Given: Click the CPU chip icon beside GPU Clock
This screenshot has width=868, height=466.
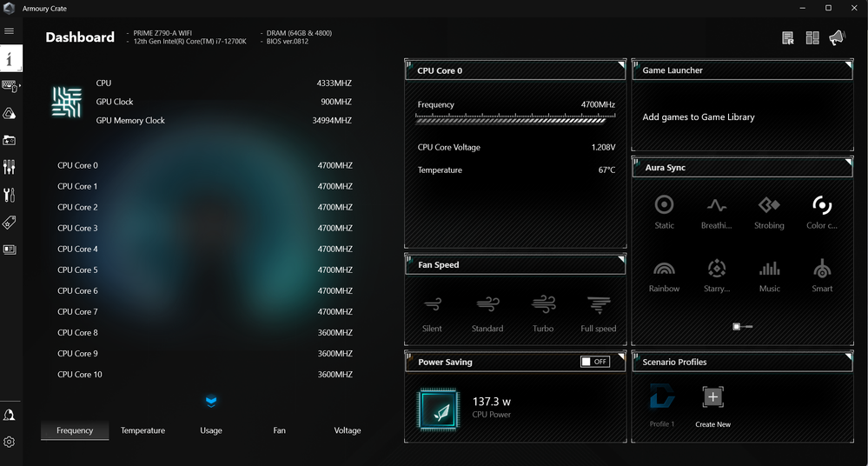Looking at the screenshot, I should pos(66,102).
